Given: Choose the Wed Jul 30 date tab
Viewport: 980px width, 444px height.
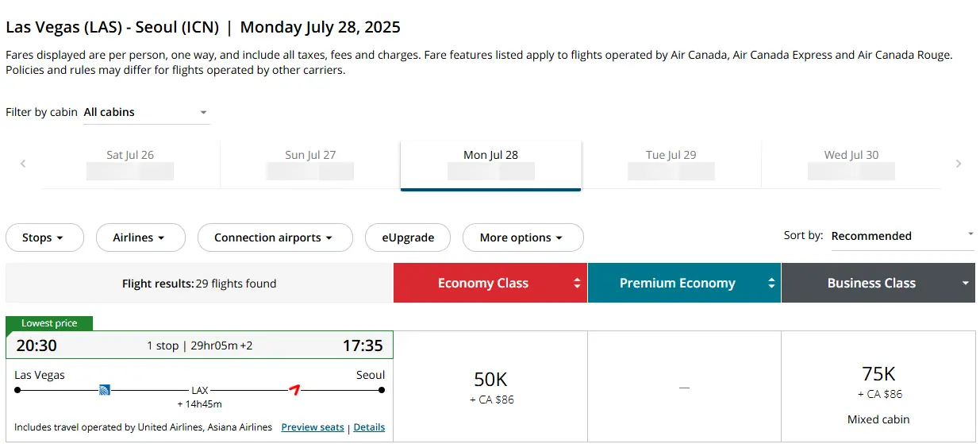Looking at the screenshot, I should [851, 164].
